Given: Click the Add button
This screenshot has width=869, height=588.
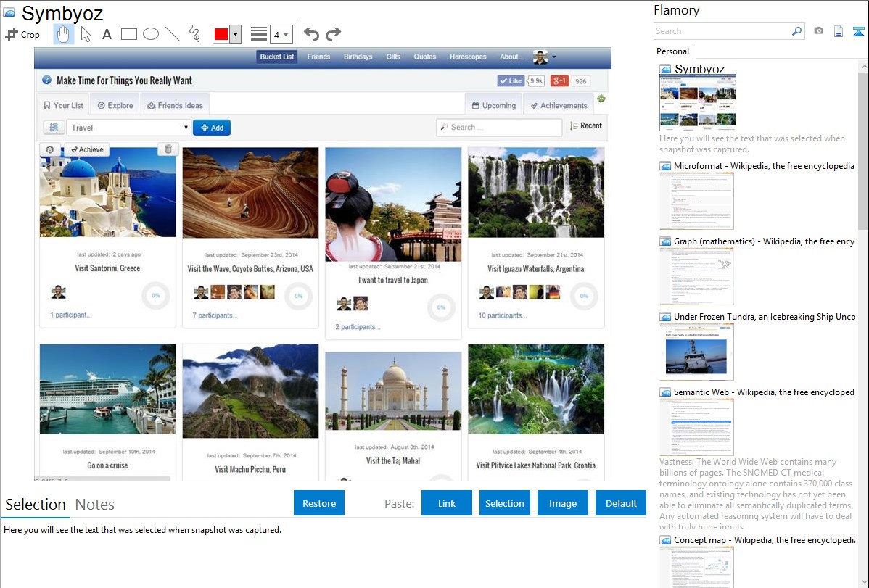Looking at the screenshot, I should click(x=212, y=128).
